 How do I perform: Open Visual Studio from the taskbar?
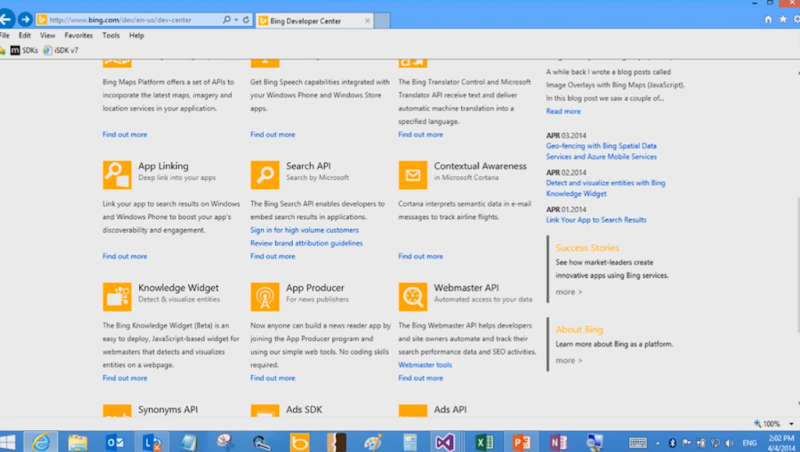coord(444,442)
